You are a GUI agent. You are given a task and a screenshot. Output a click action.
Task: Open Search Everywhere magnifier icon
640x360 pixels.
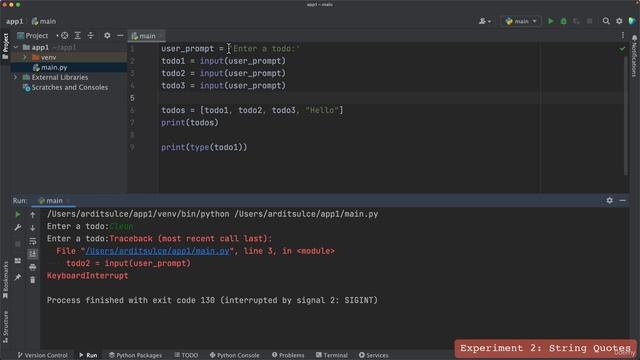tap(606, 21)
